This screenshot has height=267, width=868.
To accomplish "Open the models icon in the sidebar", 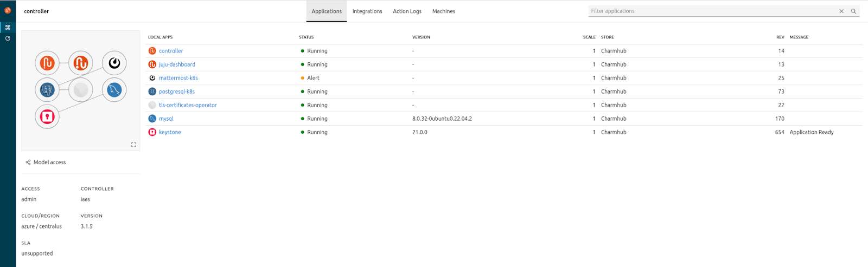I will pyautogui.click(x=8, y=27).
